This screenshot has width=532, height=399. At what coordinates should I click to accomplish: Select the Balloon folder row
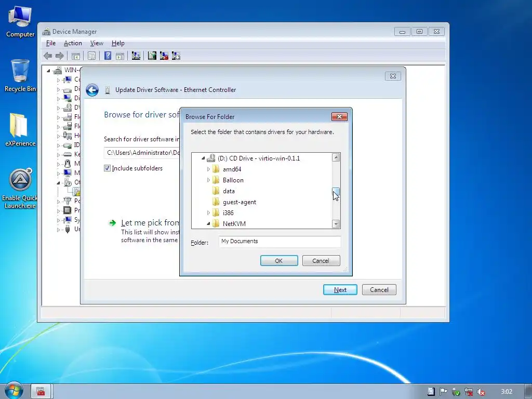tap(233, 180)
